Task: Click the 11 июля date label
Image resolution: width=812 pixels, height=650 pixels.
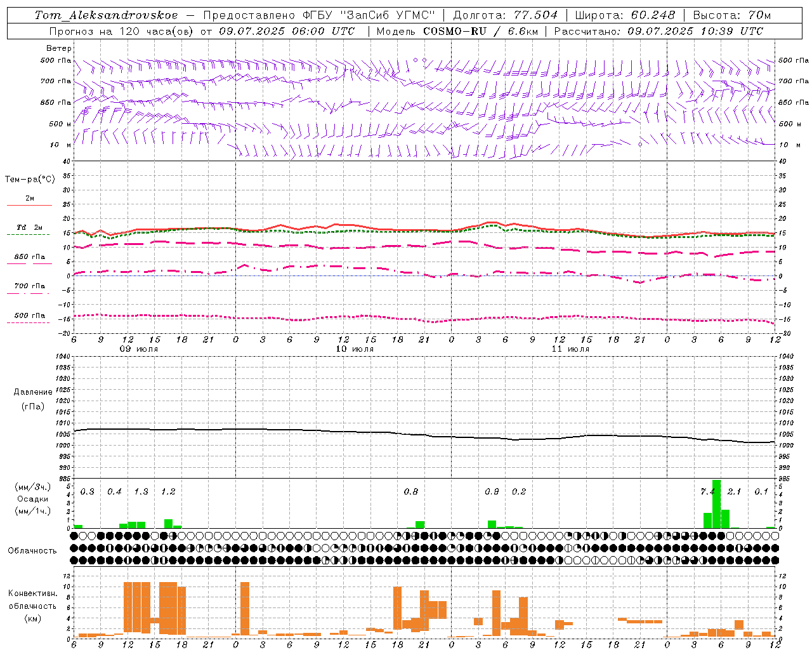Action: 570,349
